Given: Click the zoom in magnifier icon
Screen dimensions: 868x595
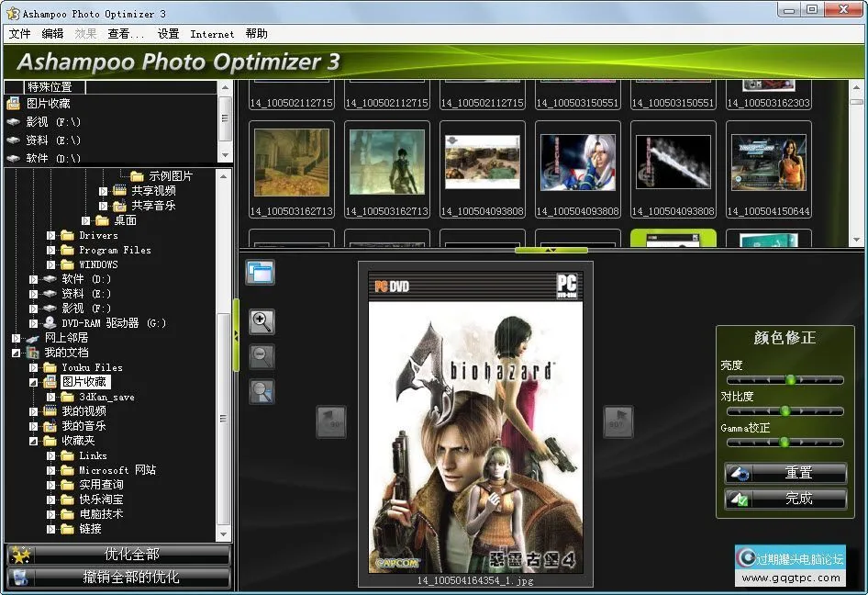Looking at the screenshot, I should [262, 321].
